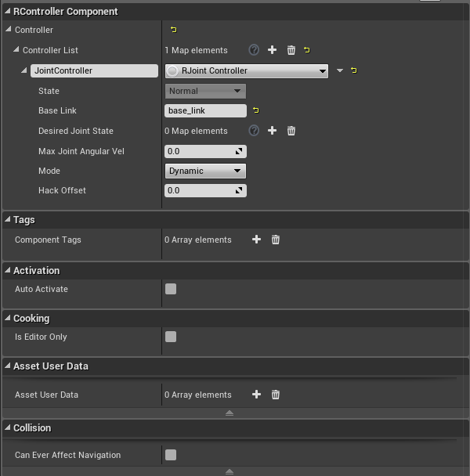Open the RJoint Controller class dropdown

[x=246, y=70]
